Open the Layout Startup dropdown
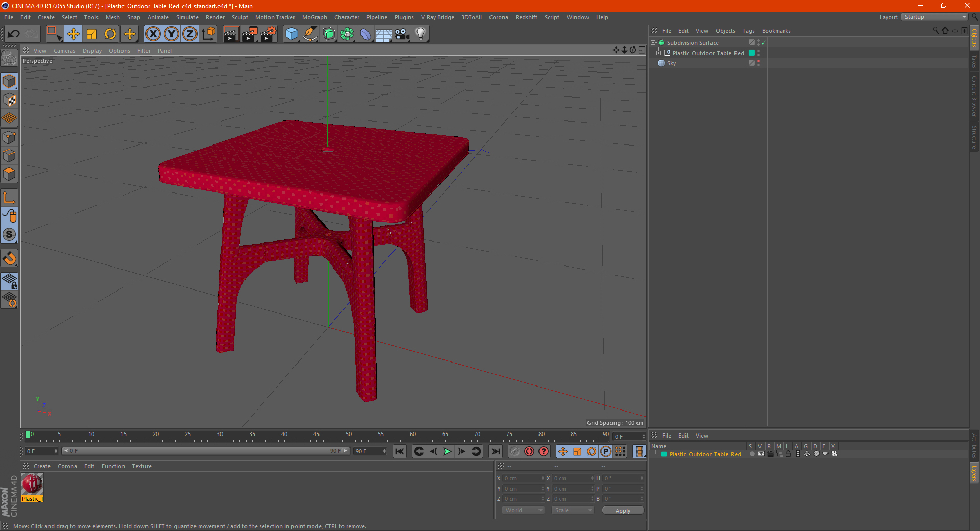This screenshot has width=980, height=531. [935, 17]
